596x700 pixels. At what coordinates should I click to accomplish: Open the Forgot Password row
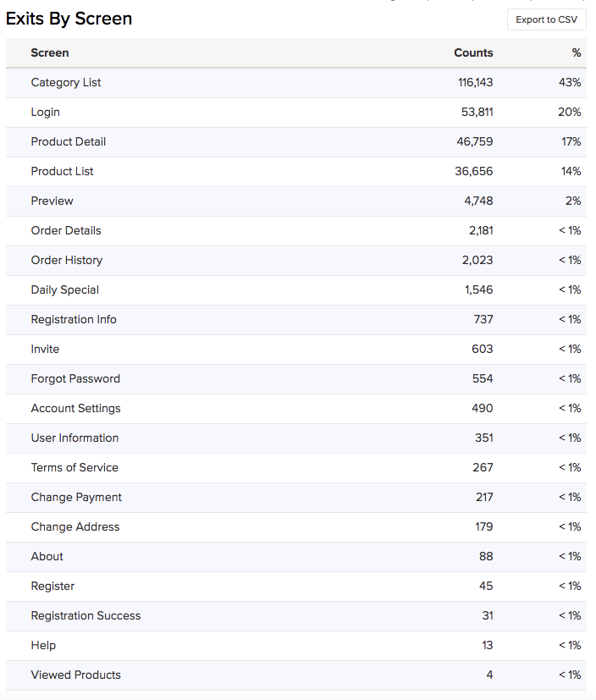[x=75, y=378]
